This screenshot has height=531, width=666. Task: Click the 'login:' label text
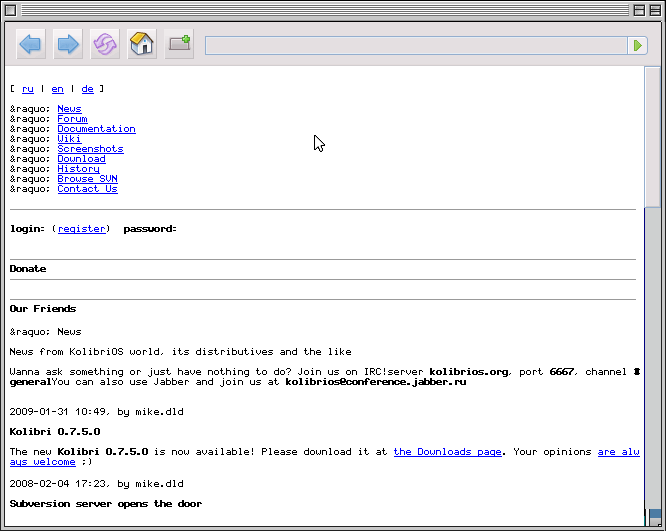point(27,229)
